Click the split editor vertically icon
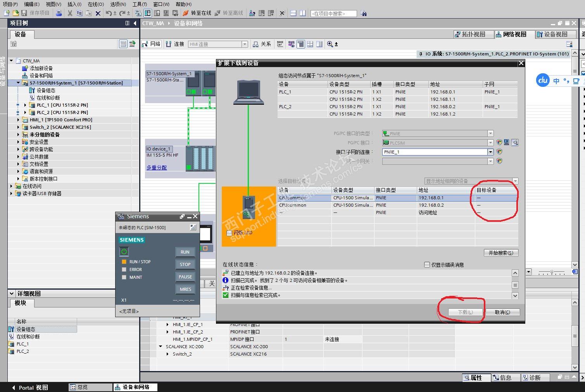This screenshot has width=585, height=392. point(302,13)
